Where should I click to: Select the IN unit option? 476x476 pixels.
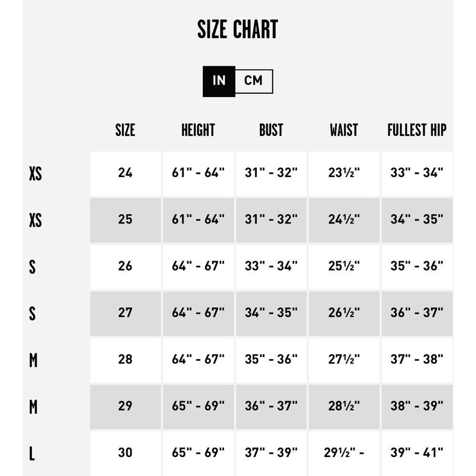coord(219,81)
